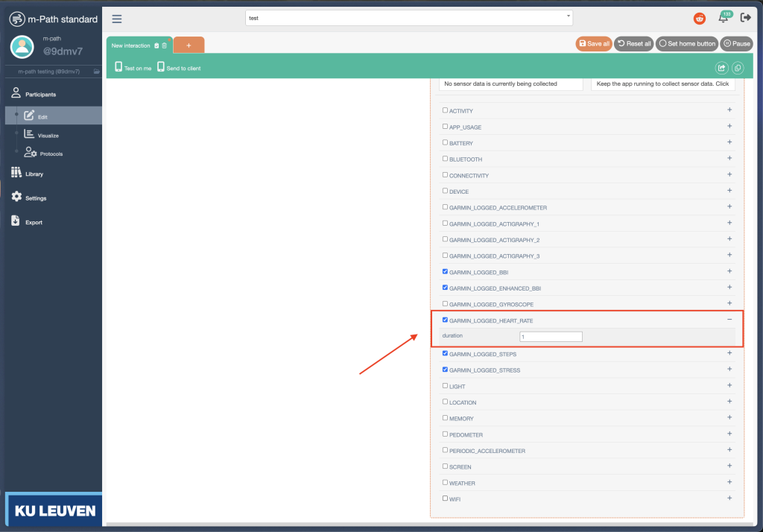Screen dimensions: 763x532
Task: Open the hamburger menu icon
Action: (x=117, y=19)
